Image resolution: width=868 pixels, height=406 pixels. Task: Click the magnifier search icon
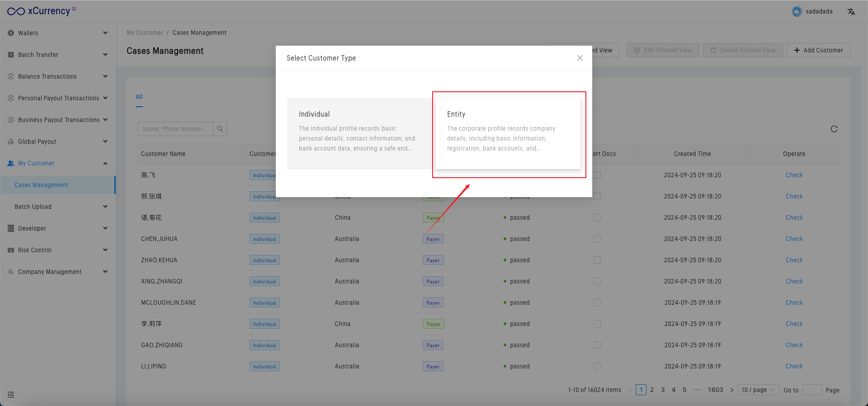(x=220, y=129)
